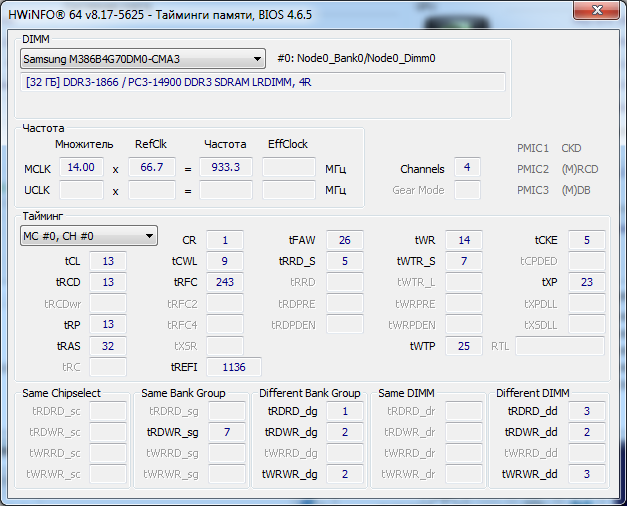Click the tRDWR_dg value 2
The height and width of the screenshot is (506, 627).
point(345,432)
